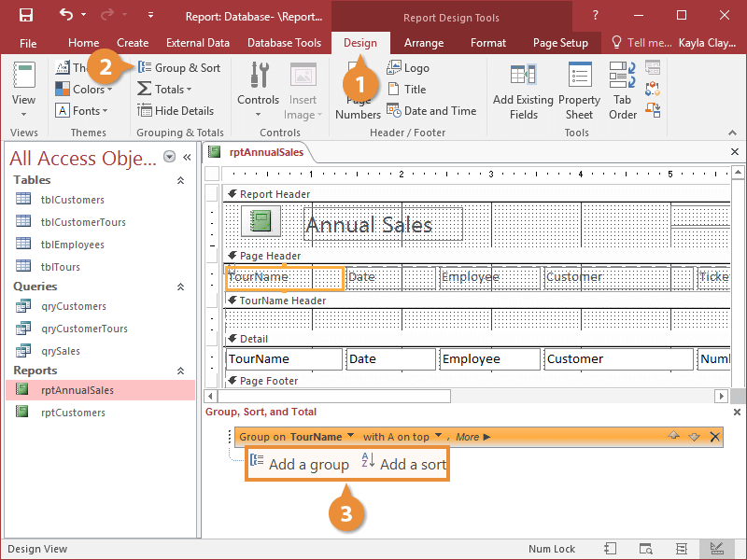Open the File menu
This screenshot has height=560, width=747.
tap(28, 43)
